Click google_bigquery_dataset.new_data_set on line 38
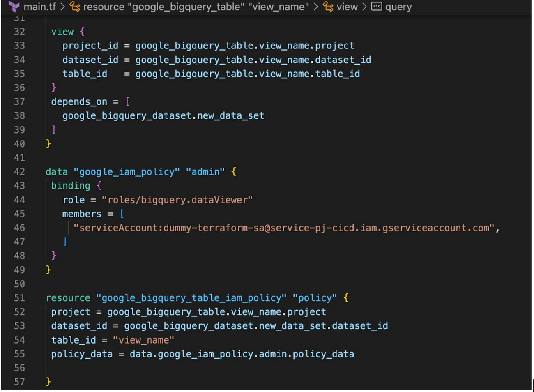The height and width of the screenshot is (392, 534). [x=163, y=116]
